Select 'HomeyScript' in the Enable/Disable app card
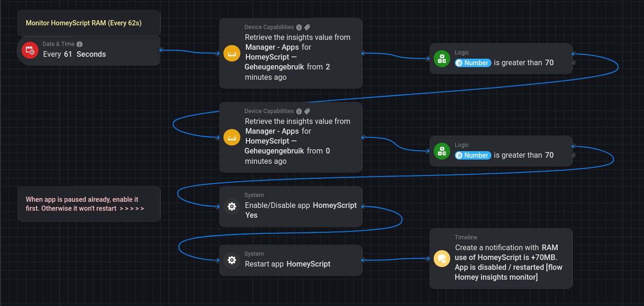 pos(335,205)
